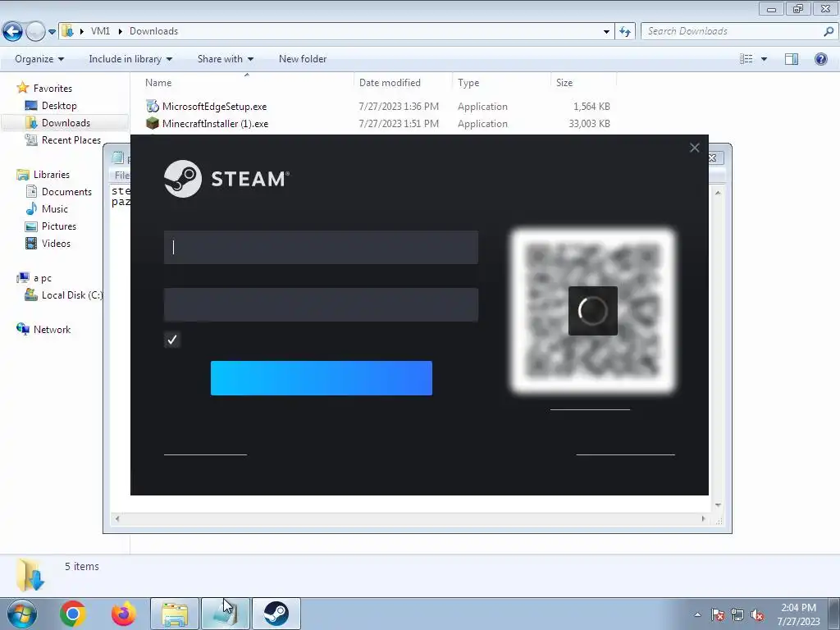Create a New folder
This screenshot has height=630, width=840.
pos(303,59)
